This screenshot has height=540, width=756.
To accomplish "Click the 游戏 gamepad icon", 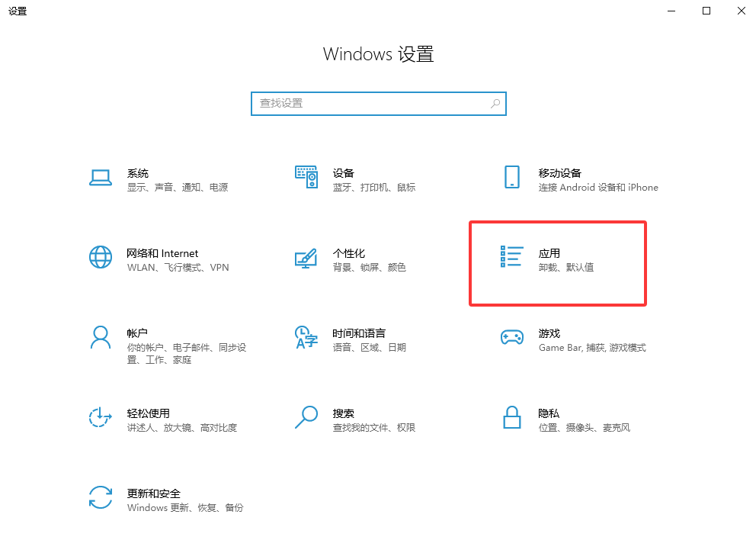I will pos(511,337).
